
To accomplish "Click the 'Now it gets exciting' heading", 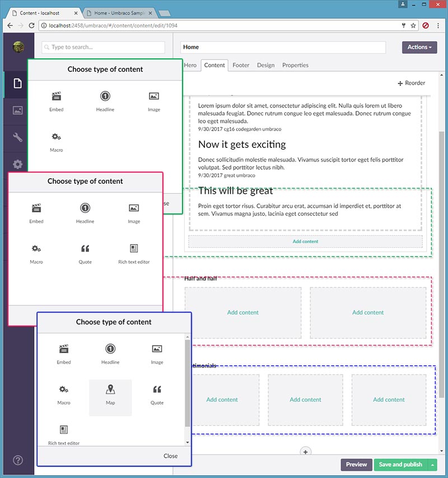I will (242, 145).
